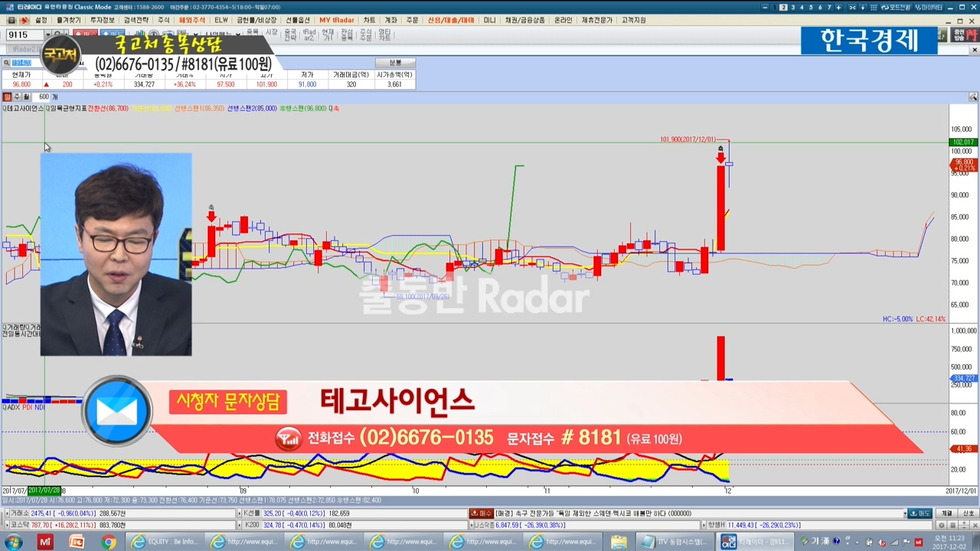Click the 체결 button in bottom bar
Screen dimensions: 980x551
tap(947, 514)
